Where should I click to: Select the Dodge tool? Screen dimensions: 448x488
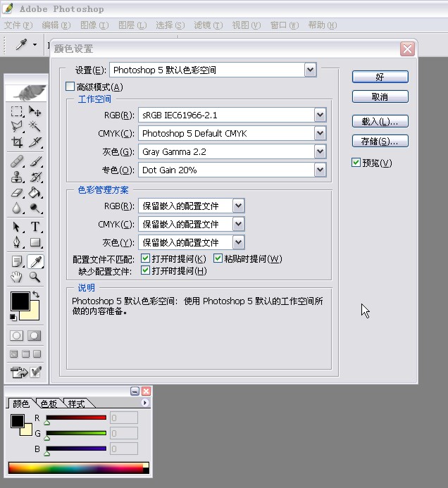pyautogui.click(x=35, y=208)
